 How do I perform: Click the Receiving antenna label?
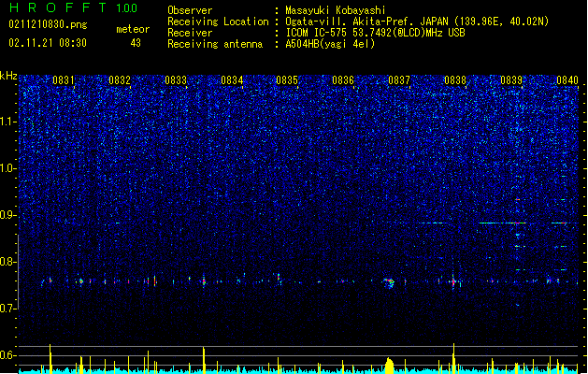[215, 44]
